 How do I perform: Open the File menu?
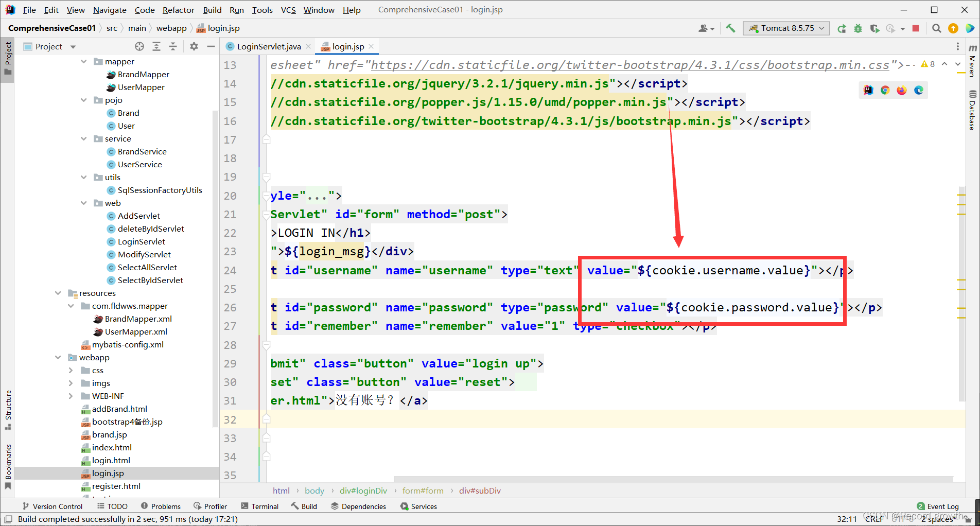(x=29, y=10)
